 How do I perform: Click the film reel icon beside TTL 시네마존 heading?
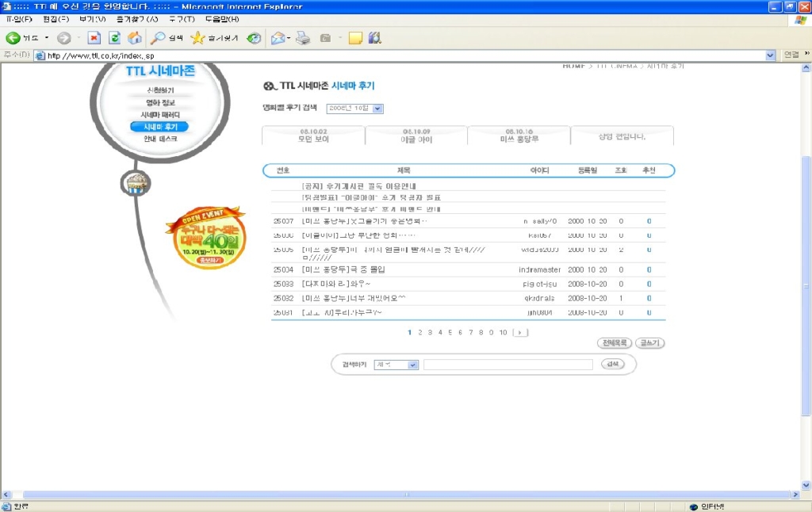[270, 86]
